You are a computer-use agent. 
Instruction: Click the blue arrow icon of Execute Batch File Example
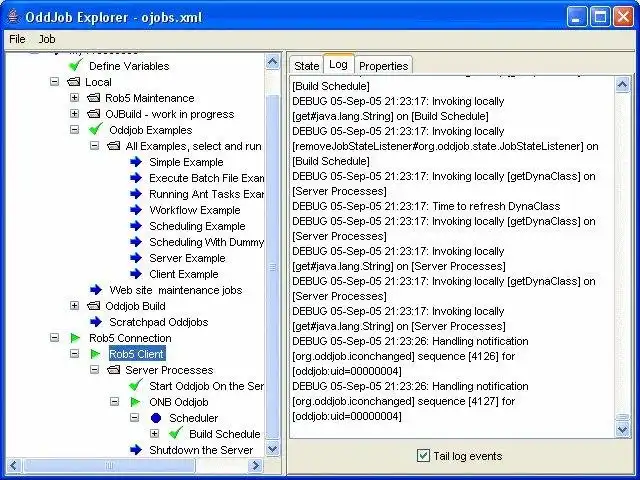136,178
